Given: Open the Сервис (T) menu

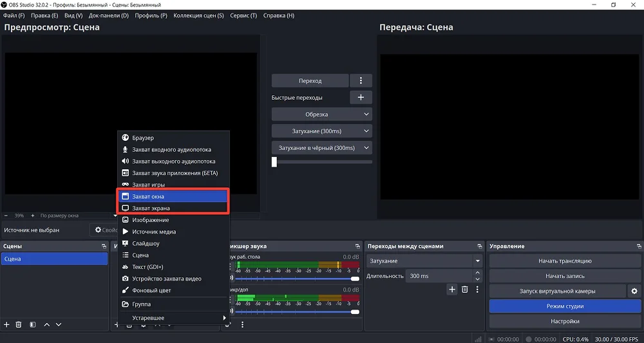Looking at the screenshot, I should pyautogui.click(x=243, y=15).
